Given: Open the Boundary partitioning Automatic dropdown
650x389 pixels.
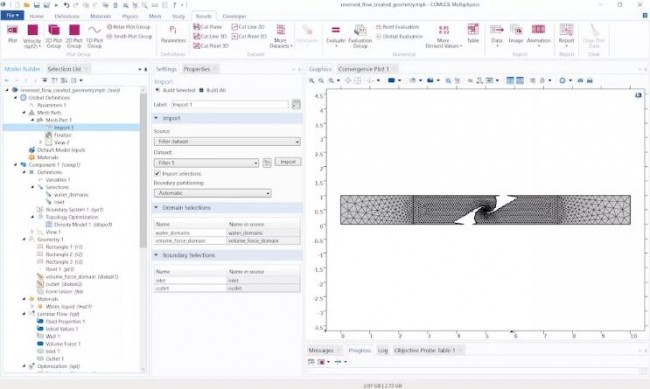Looking at the screenshot, I should pyautogui.click(x=213, y=193).
